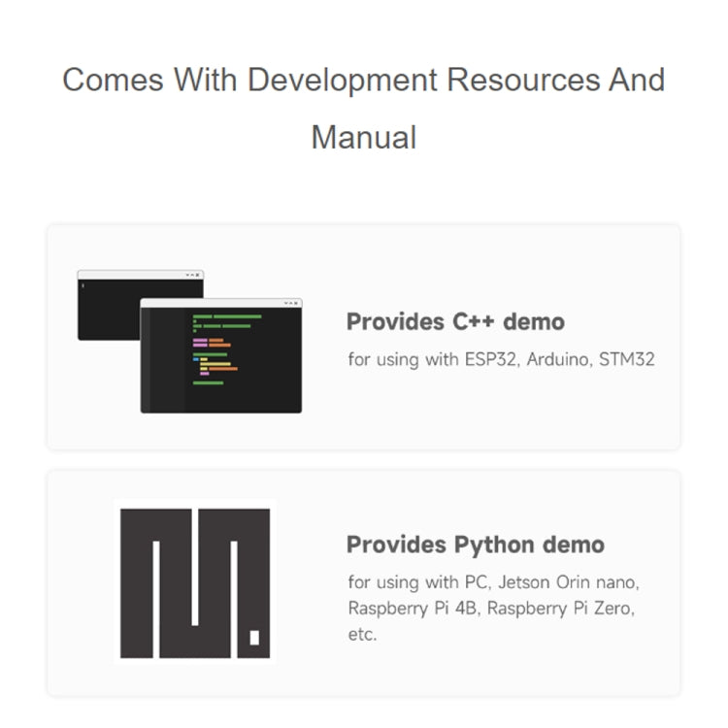Click the up arrow on the front editor title bar

pyautogui.click(x=290, y=304)
